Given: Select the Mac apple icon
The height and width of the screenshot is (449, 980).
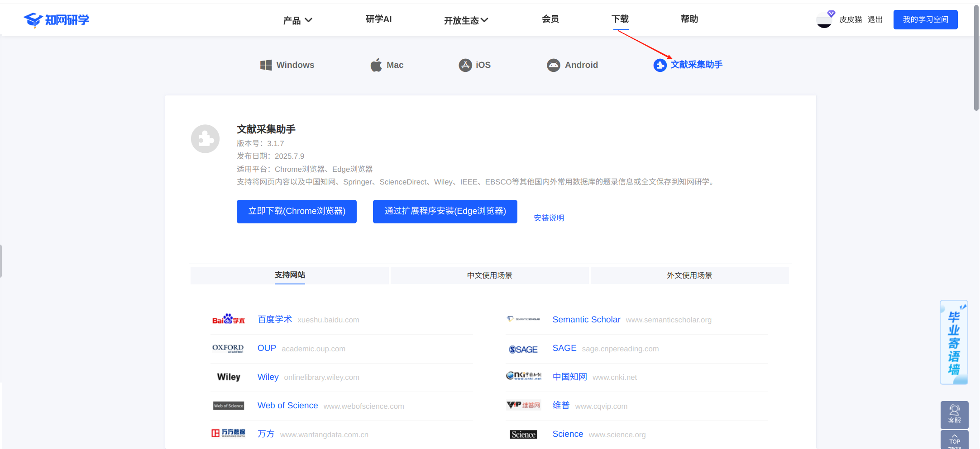Looking at the screenshot, I should 376,65.
